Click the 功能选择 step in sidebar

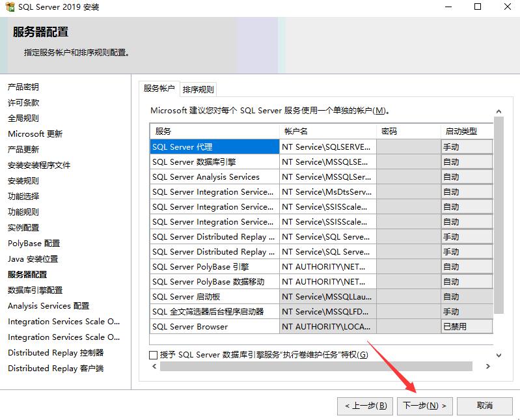[x=23, y=196]
